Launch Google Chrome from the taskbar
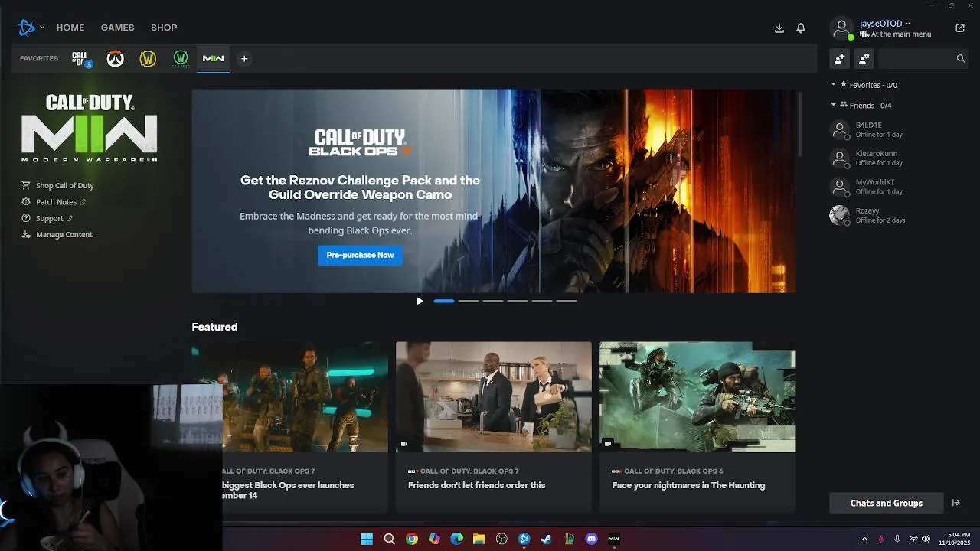This screenshot has height=551, width=980. (412, 539)
